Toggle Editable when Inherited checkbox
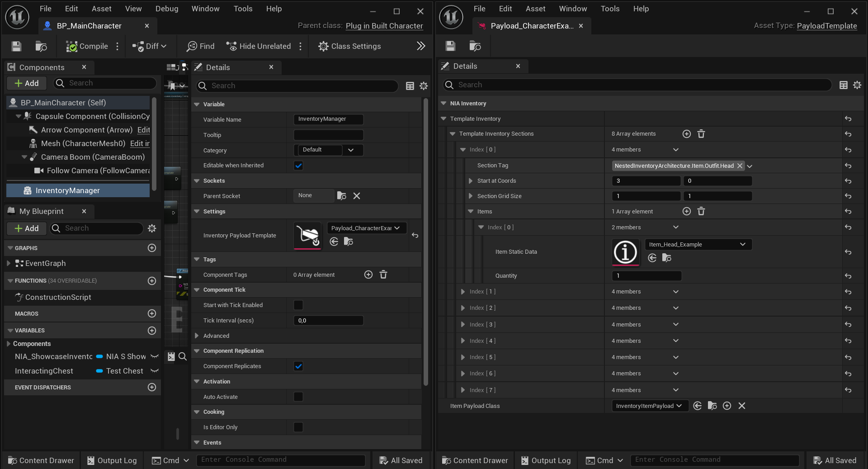868x469 pixels. click(x=298, y=166)
